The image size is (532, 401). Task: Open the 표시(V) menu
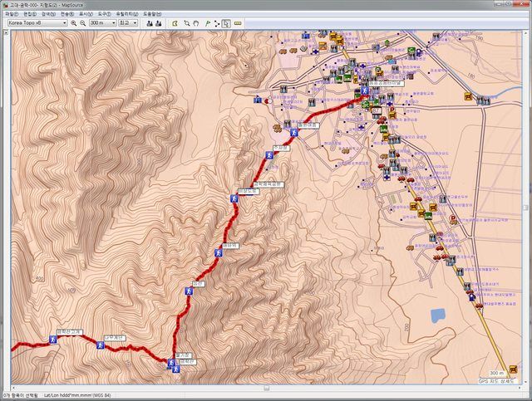pos(86,14)
